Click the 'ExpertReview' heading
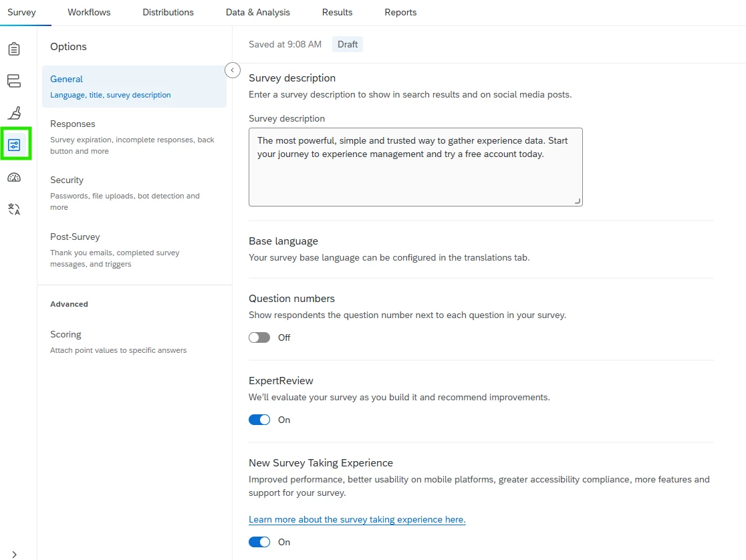 pos(281,381)
